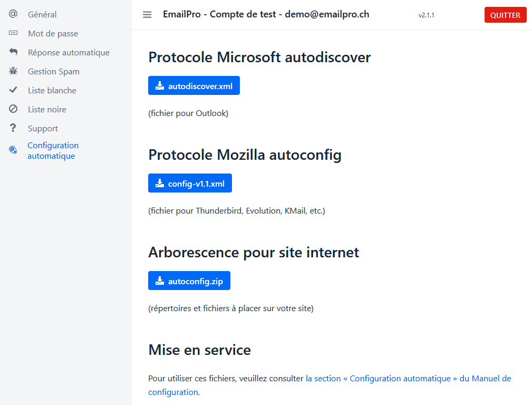Download the config-v1.1.xml for Thunderbird
This screenshot has height=405, width=532.
click(190, 182)
